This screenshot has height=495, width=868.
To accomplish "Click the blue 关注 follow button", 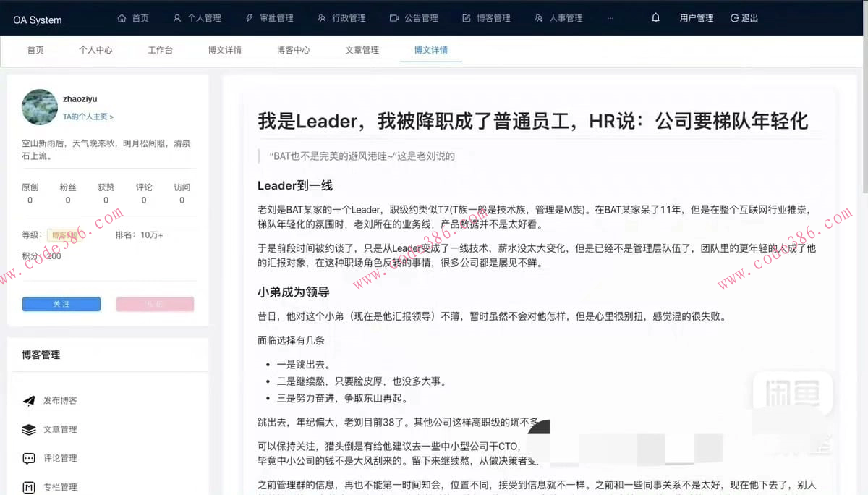I will click(61, 303).
